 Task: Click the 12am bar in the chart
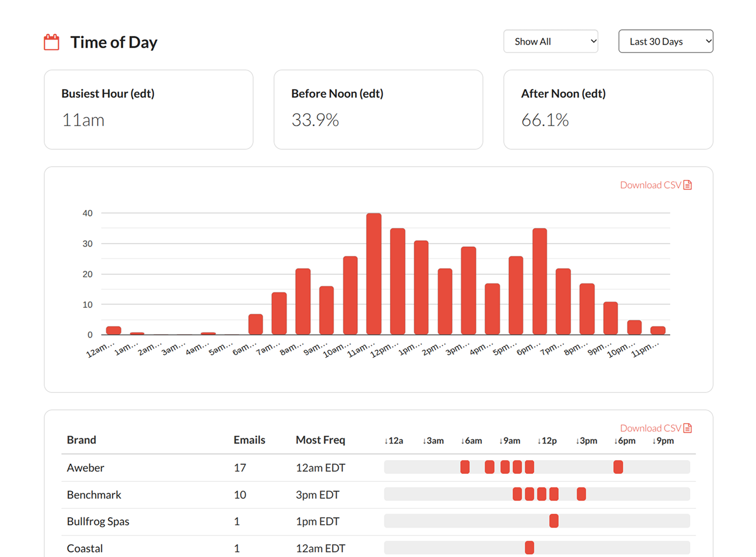tap(113, 330)
